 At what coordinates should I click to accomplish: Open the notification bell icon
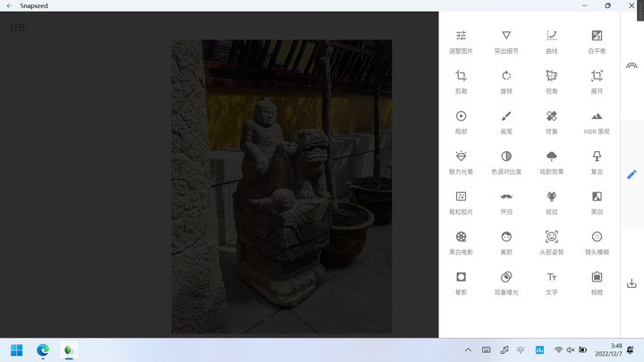(630, 350)
